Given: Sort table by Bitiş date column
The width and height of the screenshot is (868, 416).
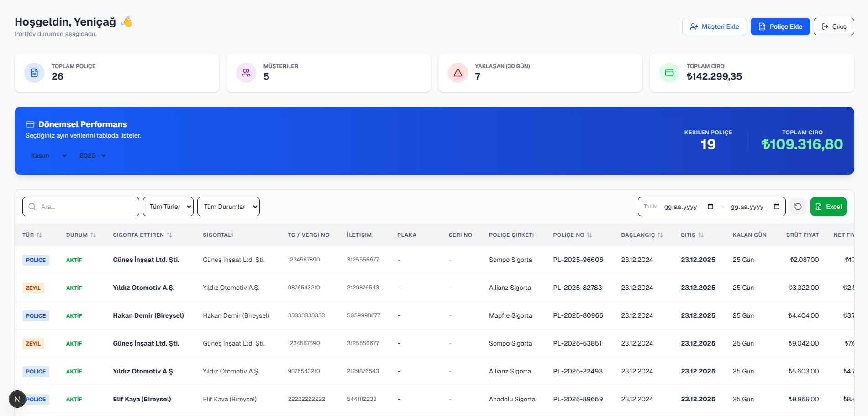Looking at the screenshot, I should tap(692, 235).
